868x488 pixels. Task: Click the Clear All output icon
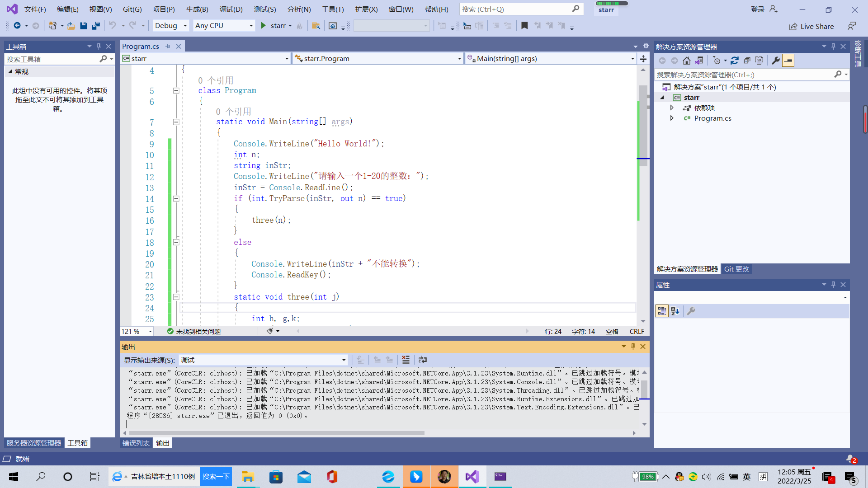point(406,360)
